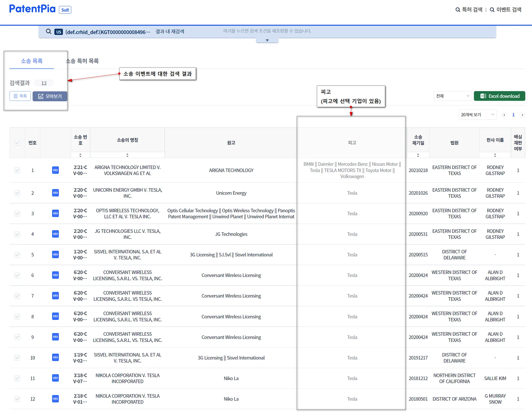
Task: Go to next page arrow
Action: [x=522, y=115]
